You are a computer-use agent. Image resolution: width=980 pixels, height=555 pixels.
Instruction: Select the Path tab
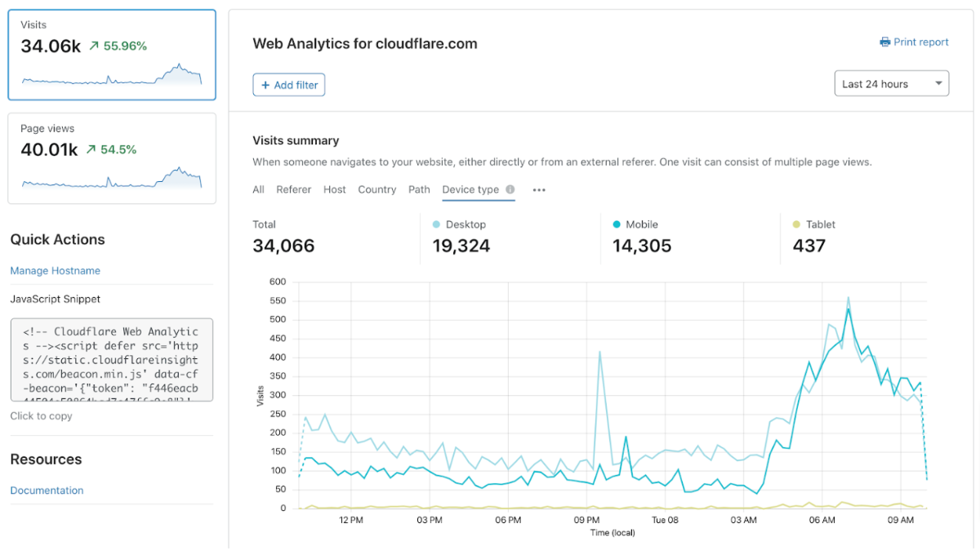[419, 189]
